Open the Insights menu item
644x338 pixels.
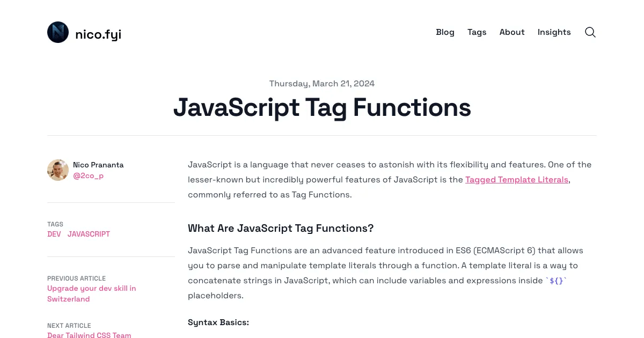(554, 32)
